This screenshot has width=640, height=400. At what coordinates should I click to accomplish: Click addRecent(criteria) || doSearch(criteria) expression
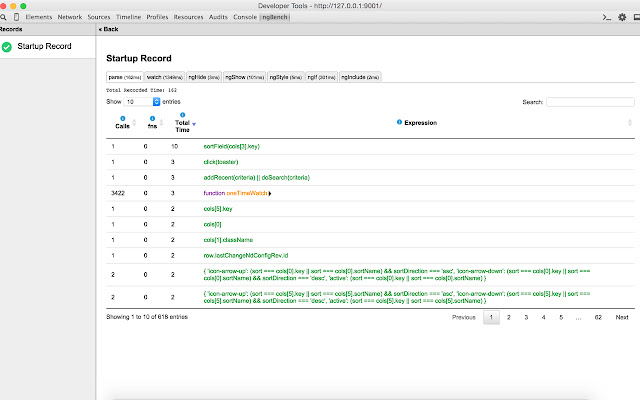pos(257,178)
